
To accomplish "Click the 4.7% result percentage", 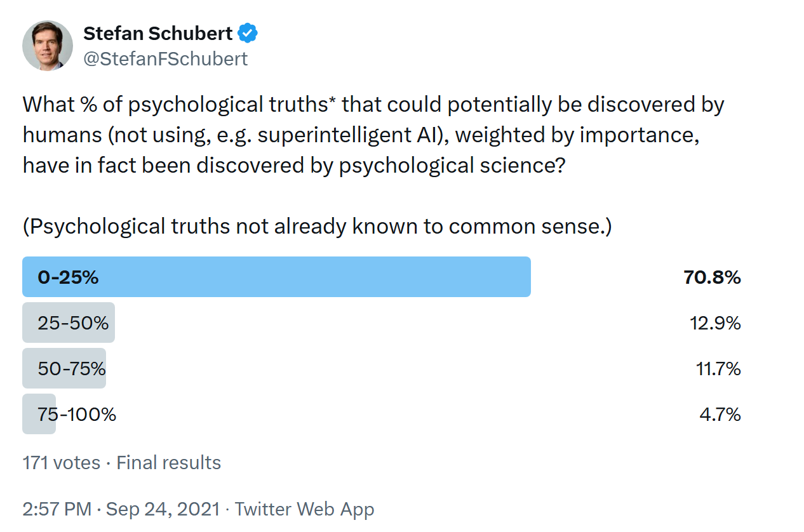I will (x=720, y=415).
